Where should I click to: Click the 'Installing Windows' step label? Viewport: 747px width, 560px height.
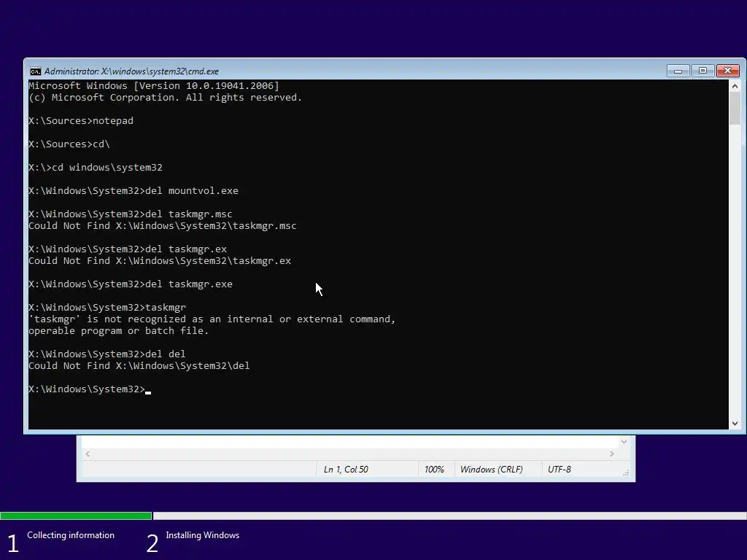coord(203,535)
